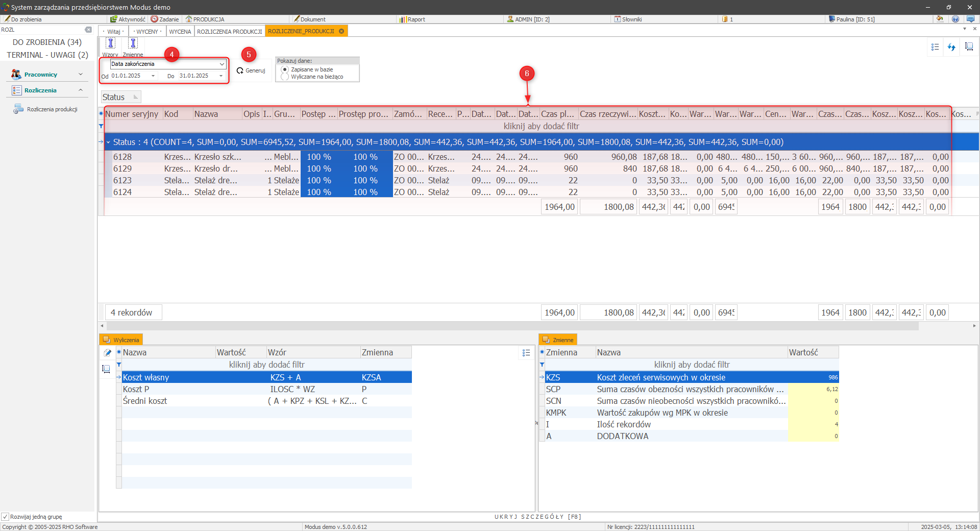The width and height of the screenshot is (980, 531).
Task: Clear the ROZL search field with X icon
Action: coord(88,30)
